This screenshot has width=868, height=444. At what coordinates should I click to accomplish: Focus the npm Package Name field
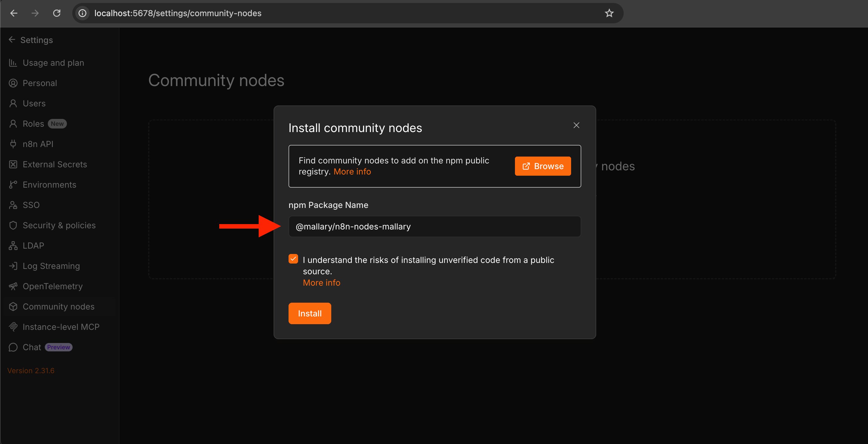tap(435, 226)
